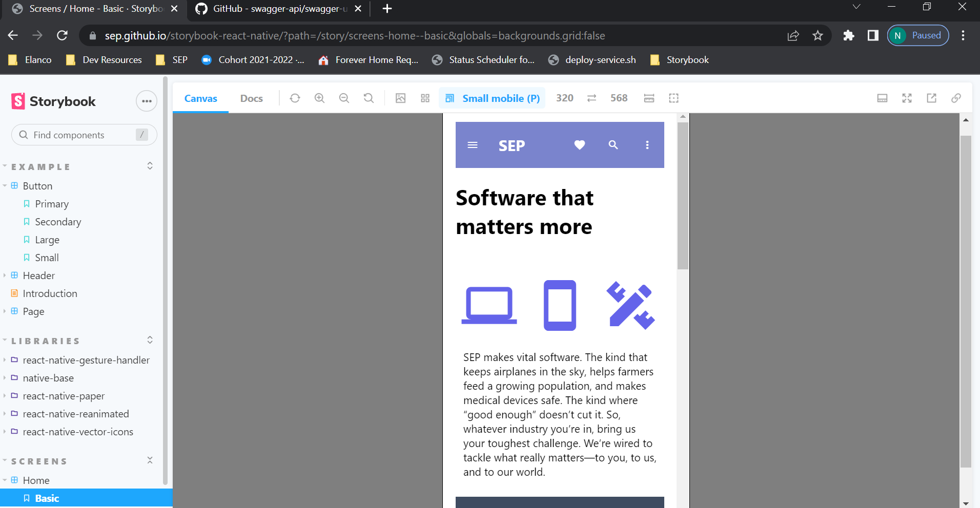Zoom in on the canvas
Viewport: 980px width, 508px height.
pyautogui.click(x=319, y=98)
